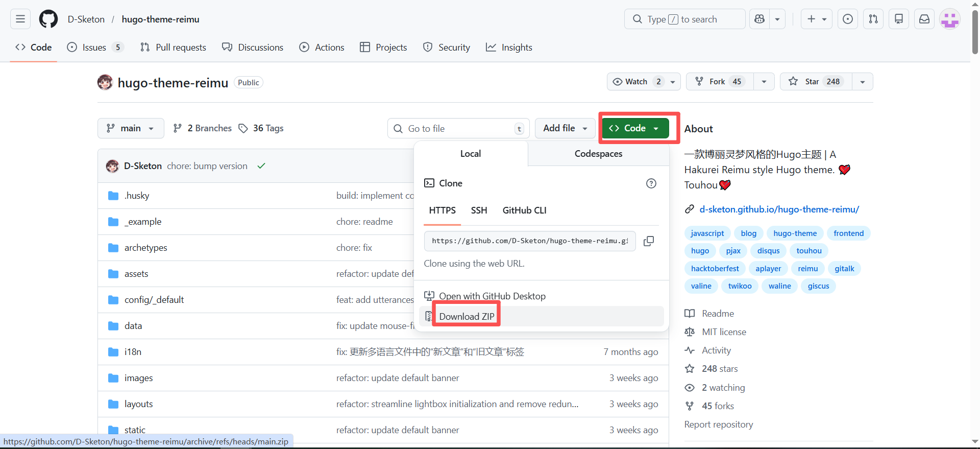Select the SSH clone option

[479, 210]
